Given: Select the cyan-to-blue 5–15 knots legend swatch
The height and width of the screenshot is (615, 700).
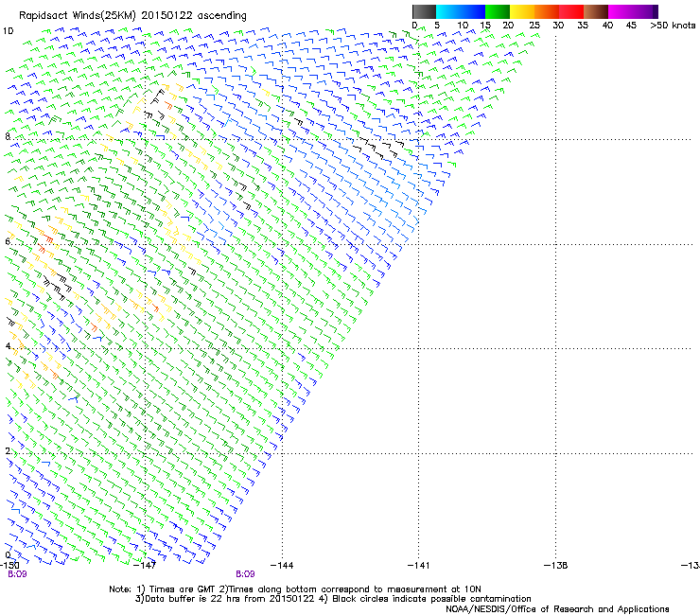Looking at the screenshot, I should [461, 11].
